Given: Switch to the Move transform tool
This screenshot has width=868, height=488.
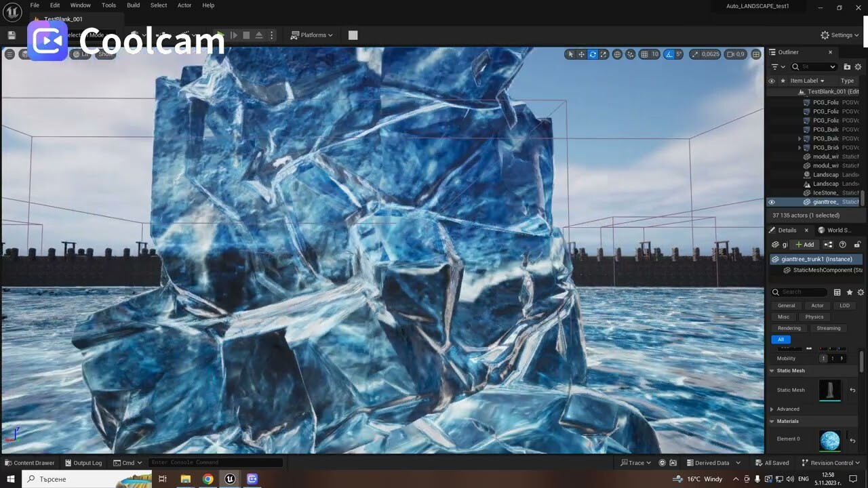Looking at the screenshot, I should [581, 54].
